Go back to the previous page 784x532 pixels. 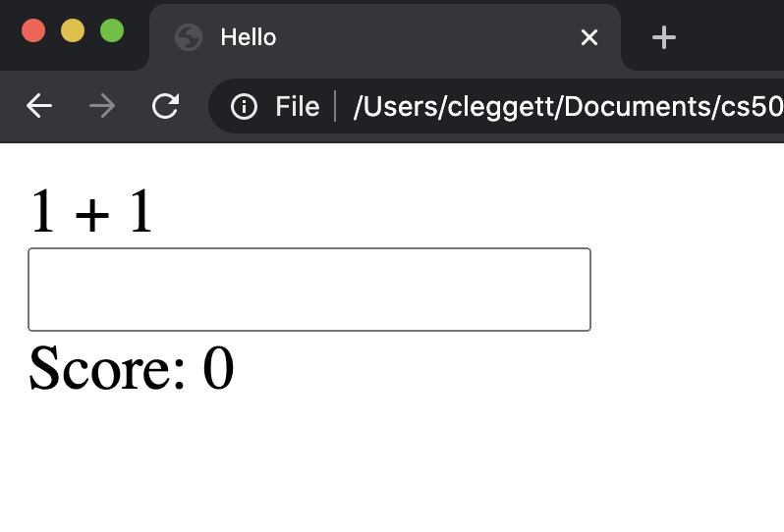(39, 106)
